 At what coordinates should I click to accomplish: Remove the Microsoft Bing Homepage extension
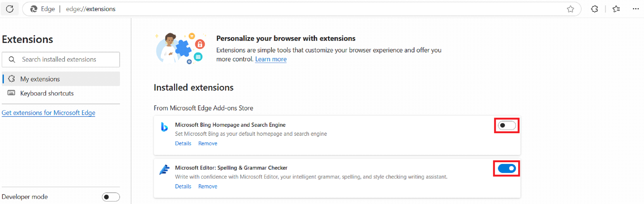pyautogui.click(x=208, y=143)
